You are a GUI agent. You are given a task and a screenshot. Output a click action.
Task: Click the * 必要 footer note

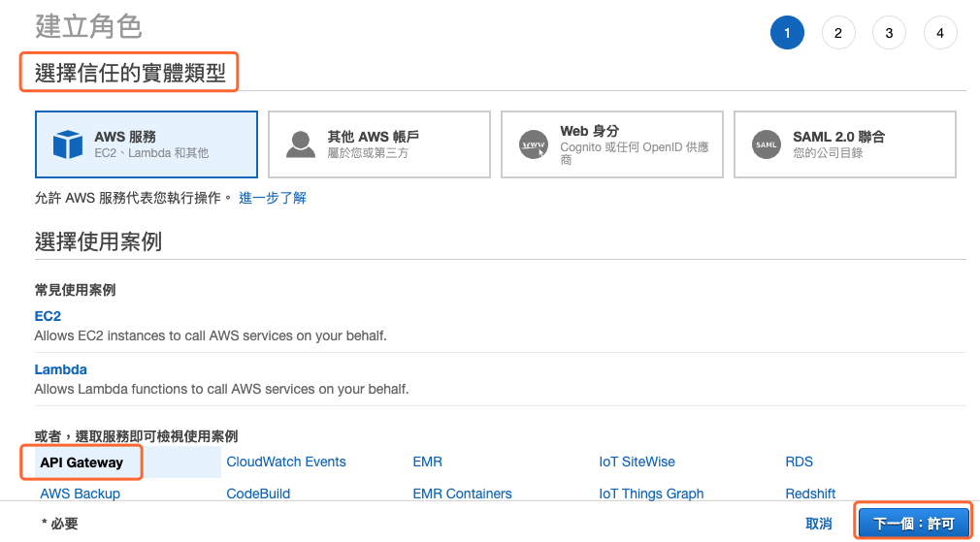coord(59,524)
